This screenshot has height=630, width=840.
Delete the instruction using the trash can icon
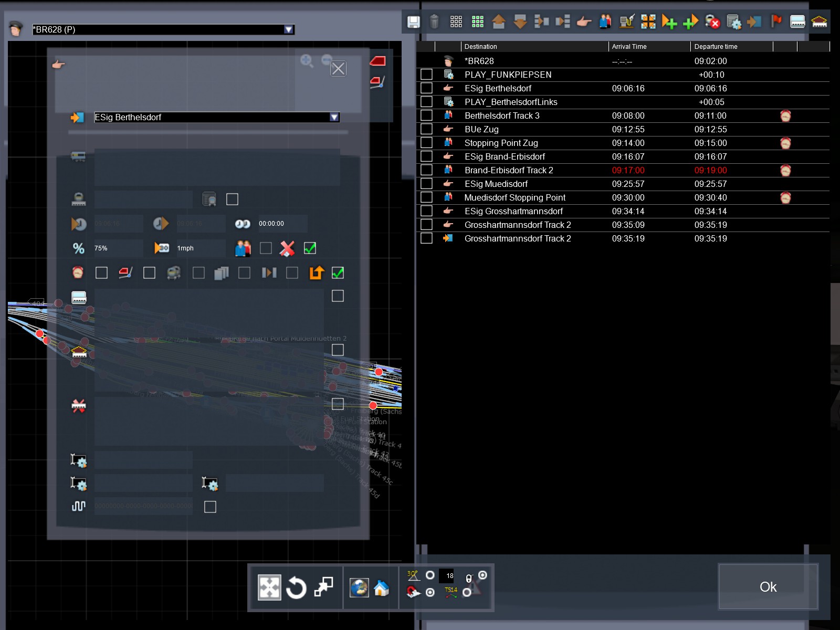coord(434,22)
